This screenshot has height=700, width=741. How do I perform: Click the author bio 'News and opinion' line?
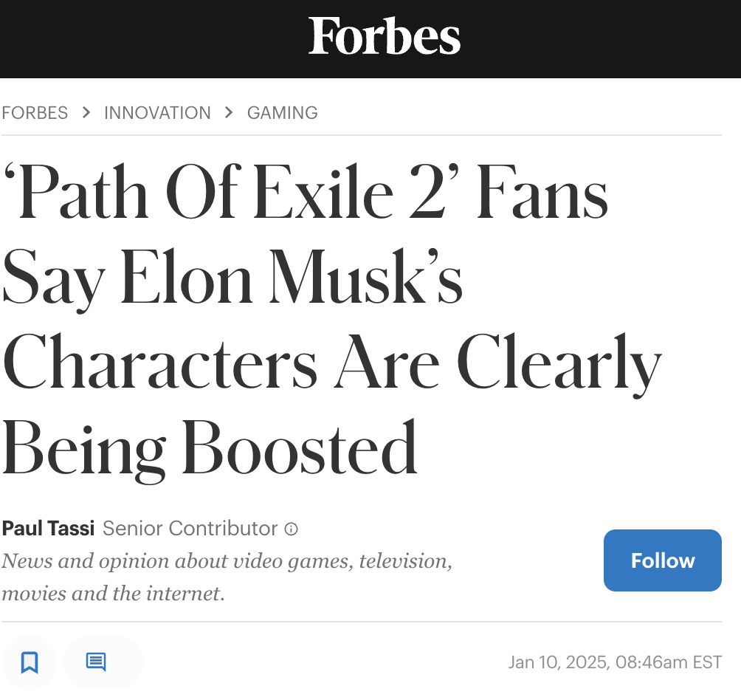point(227,561)
